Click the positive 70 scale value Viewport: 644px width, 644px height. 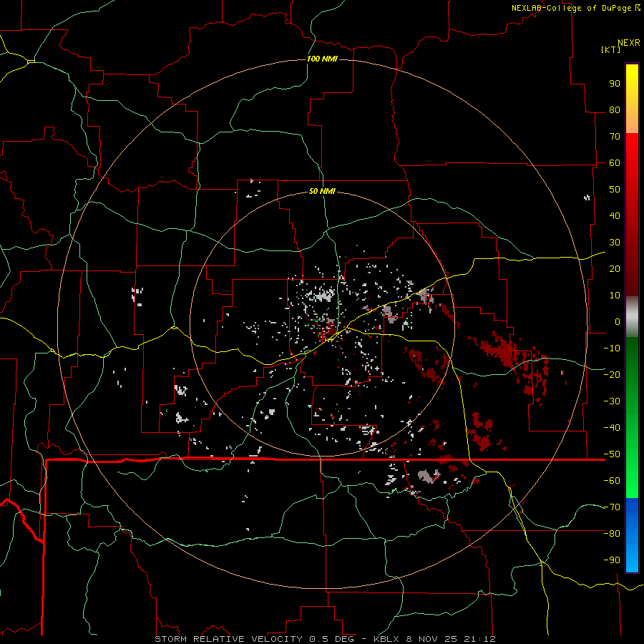615,137
